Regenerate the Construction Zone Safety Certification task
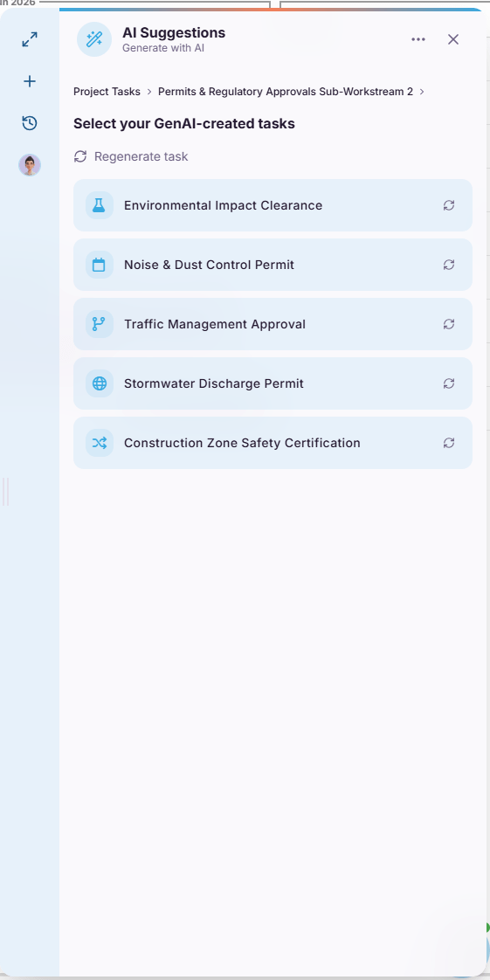 pos(449,443)
